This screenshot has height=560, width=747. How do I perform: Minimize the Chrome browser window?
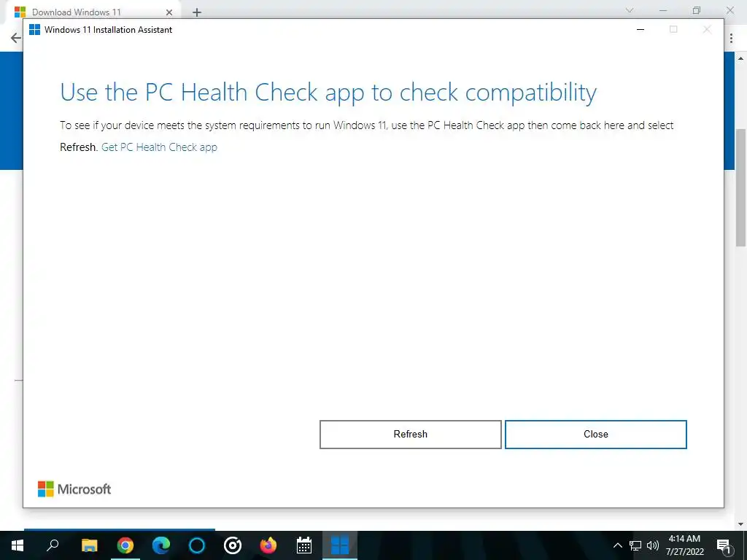coord(663,10)
